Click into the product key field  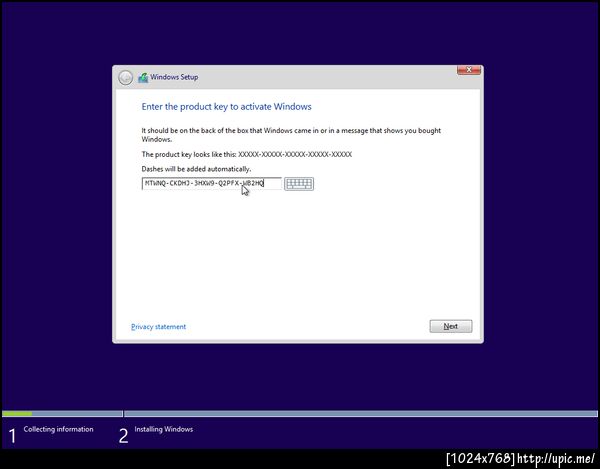coord(212,183)
